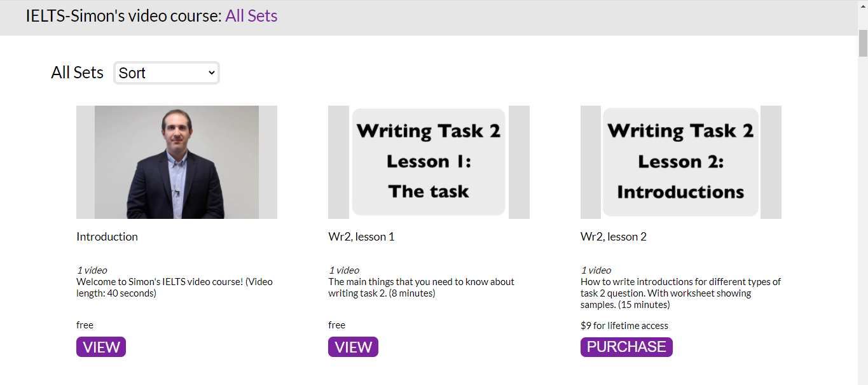Click VIEW button under Introduction
The image size is (868, 385).
coord(101,347)
